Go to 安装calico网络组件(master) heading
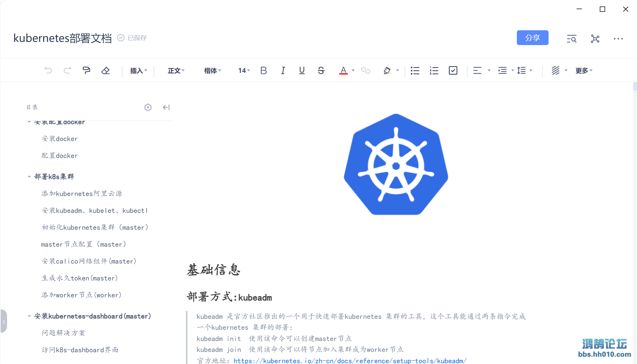This screenshot has height=364, width=637. click(89, 261)
